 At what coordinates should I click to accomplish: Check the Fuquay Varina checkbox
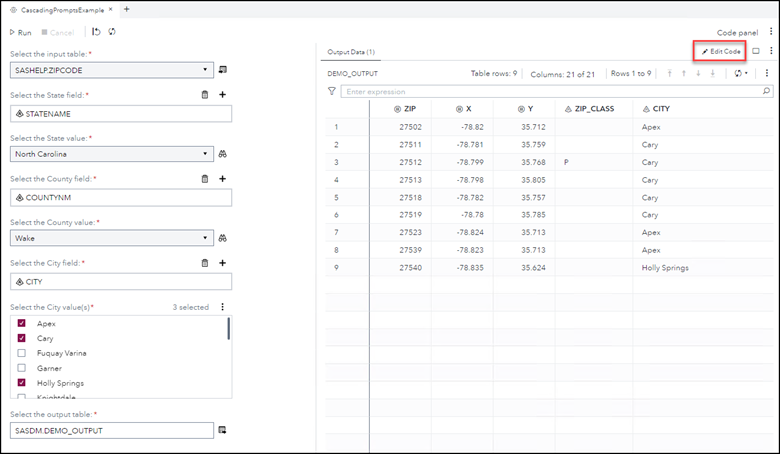coord(22,353)
